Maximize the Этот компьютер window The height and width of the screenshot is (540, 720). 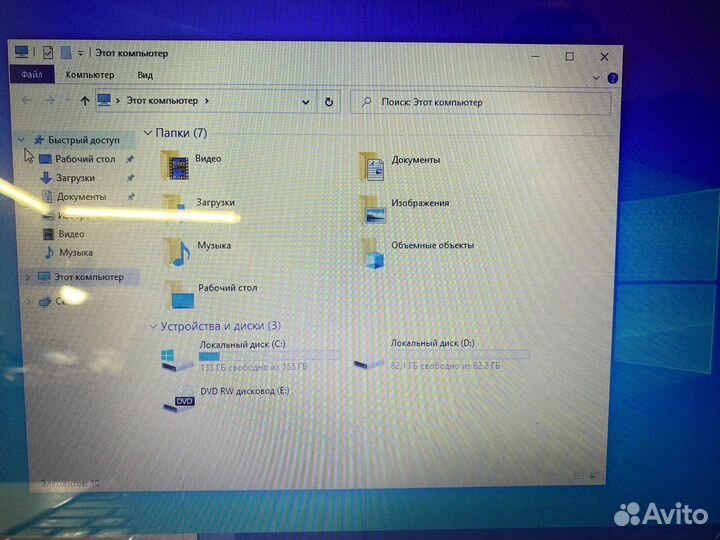[x=569, y=56]
